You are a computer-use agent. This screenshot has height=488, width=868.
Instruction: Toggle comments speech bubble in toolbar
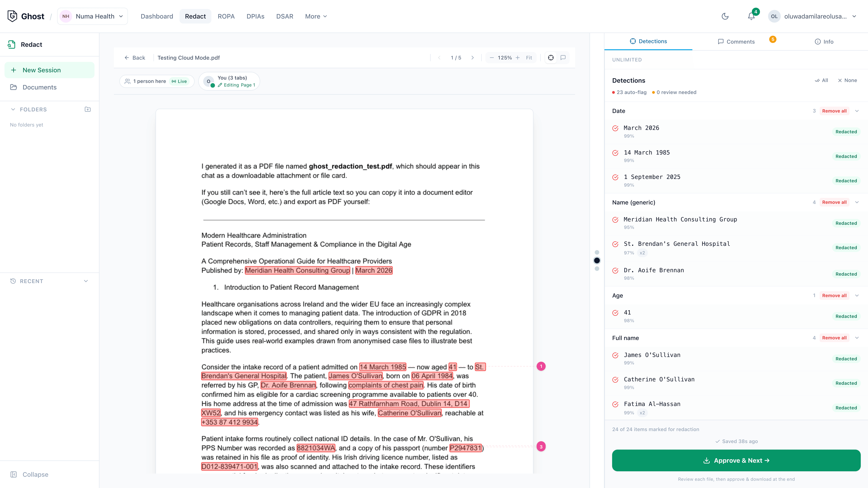coord(563,58)
